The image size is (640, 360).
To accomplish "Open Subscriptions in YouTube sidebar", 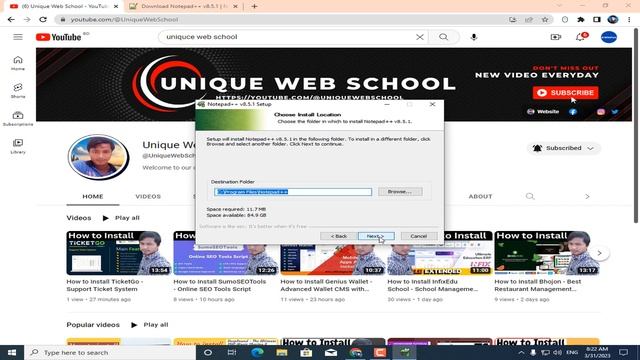I will click(18, 118).
